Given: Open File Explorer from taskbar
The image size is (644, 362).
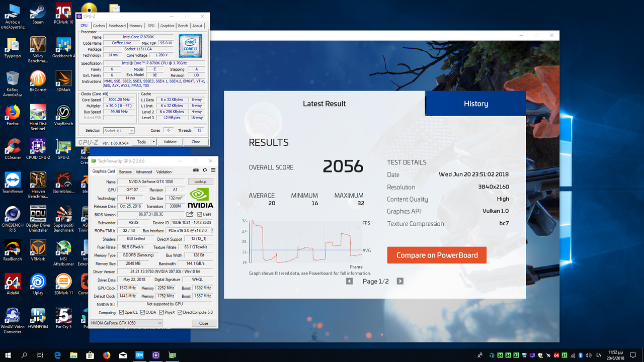Looking at the screenshot, I should point(73,355).
